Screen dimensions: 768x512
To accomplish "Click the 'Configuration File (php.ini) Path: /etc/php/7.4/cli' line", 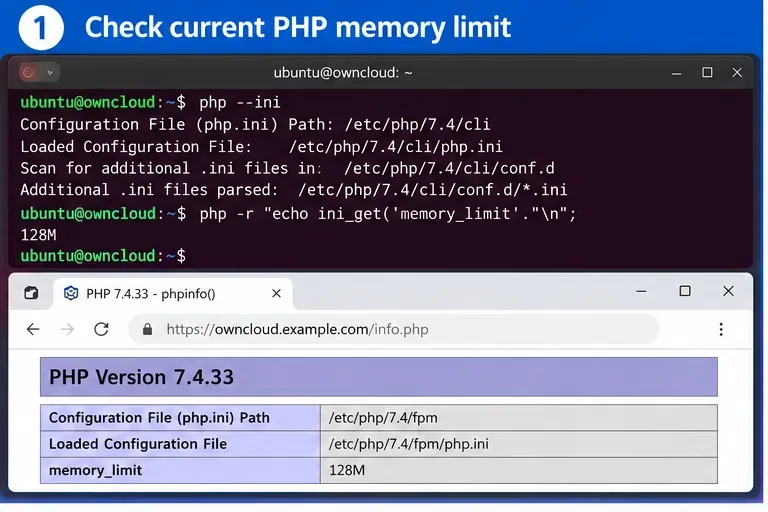I will tap(255, 124).
